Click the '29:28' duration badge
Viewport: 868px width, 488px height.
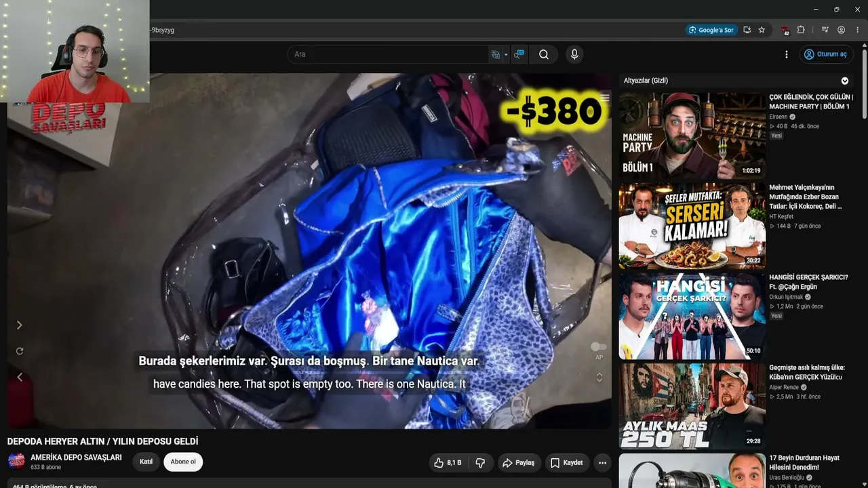pyautogui.click(x=753, y=441)
